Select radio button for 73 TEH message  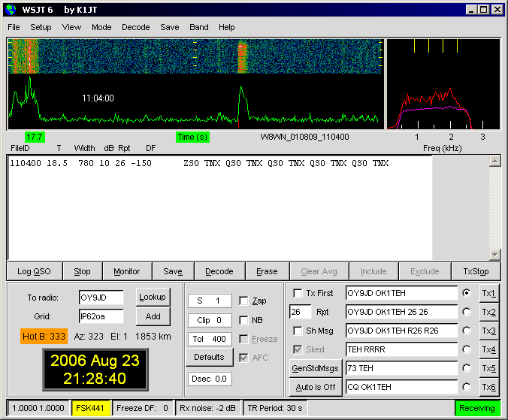(x=467, y=368)
